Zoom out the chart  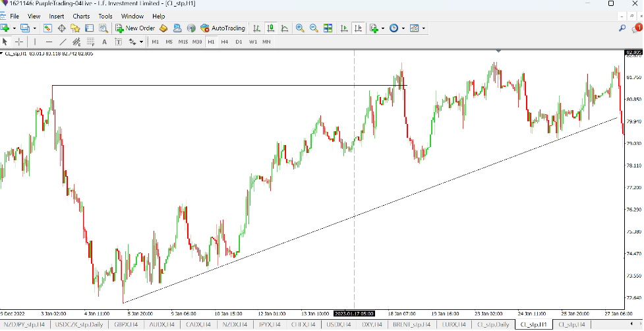(314, 28)
